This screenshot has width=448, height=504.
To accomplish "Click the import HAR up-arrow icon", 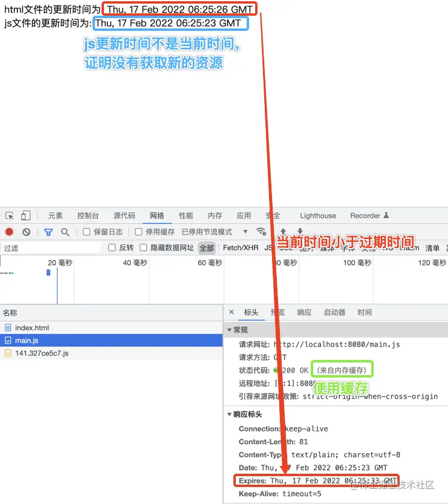I will click(x=283, y=231).
